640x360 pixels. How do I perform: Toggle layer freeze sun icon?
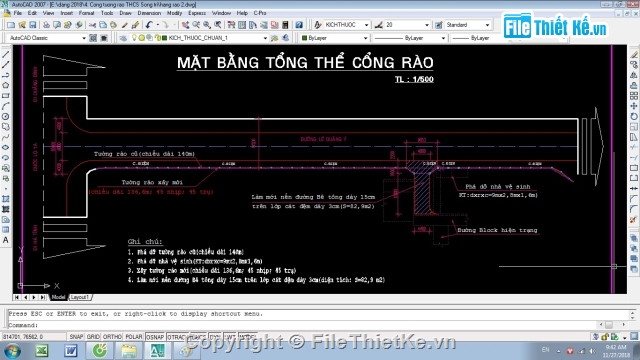[141, 38]
